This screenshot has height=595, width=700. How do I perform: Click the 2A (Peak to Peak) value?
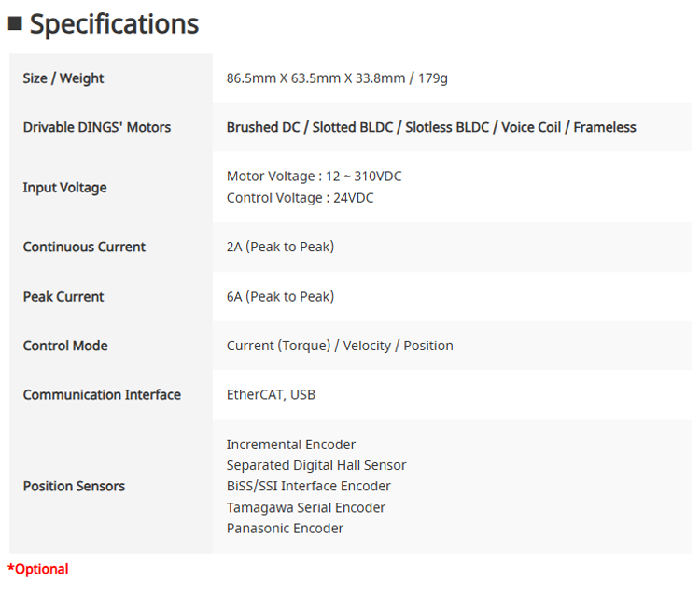point(280,247)
